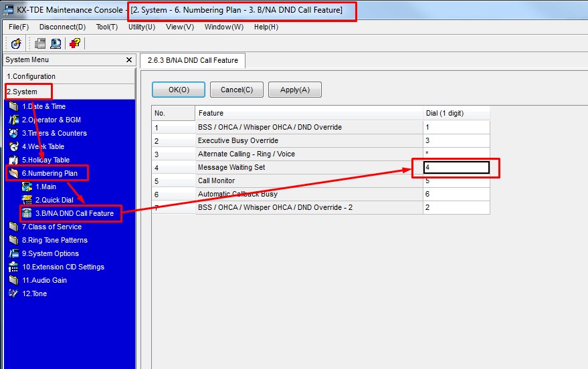Open 1.Date & Time in system menu
Image resolution: width=588 pixels, height=369 pixels.
pos(43,106)
